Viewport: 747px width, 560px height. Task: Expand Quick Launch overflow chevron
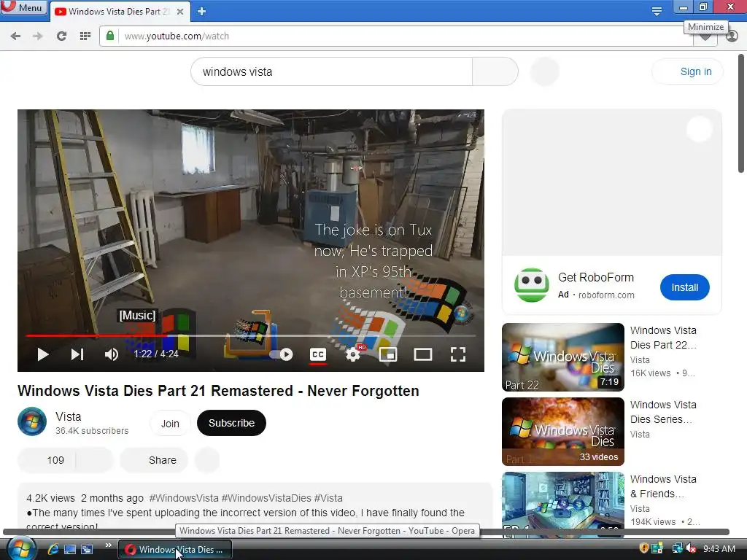click(x=108, y=545)
